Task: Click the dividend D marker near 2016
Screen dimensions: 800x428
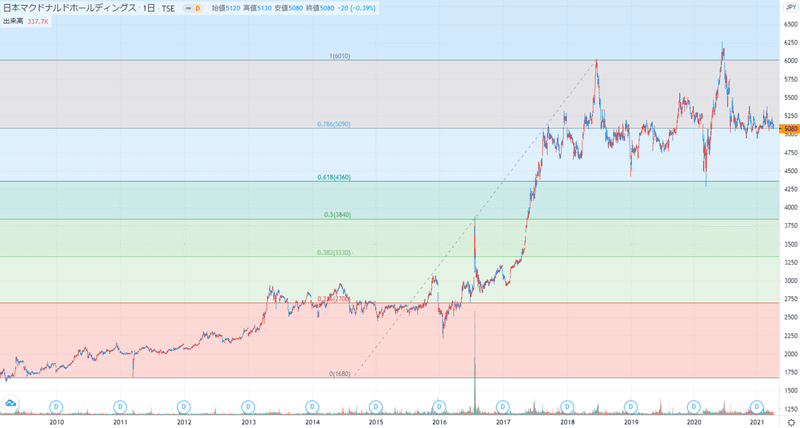Action: pyautogui.click(x=439, y=407)
